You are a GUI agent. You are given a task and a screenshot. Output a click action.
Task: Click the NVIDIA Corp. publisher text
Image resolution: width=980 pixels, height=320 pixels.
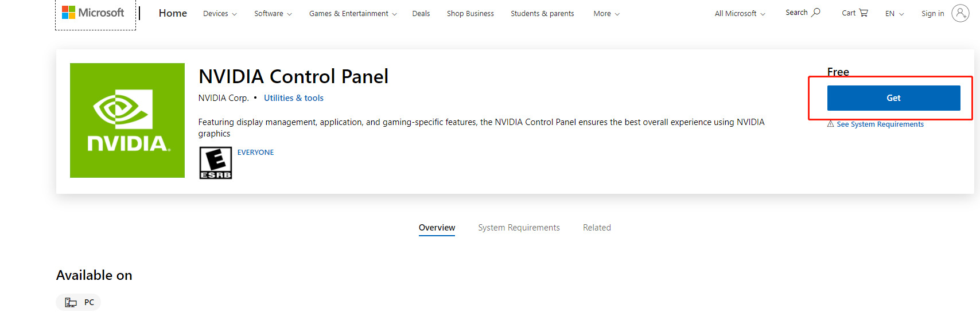point(224,98)
